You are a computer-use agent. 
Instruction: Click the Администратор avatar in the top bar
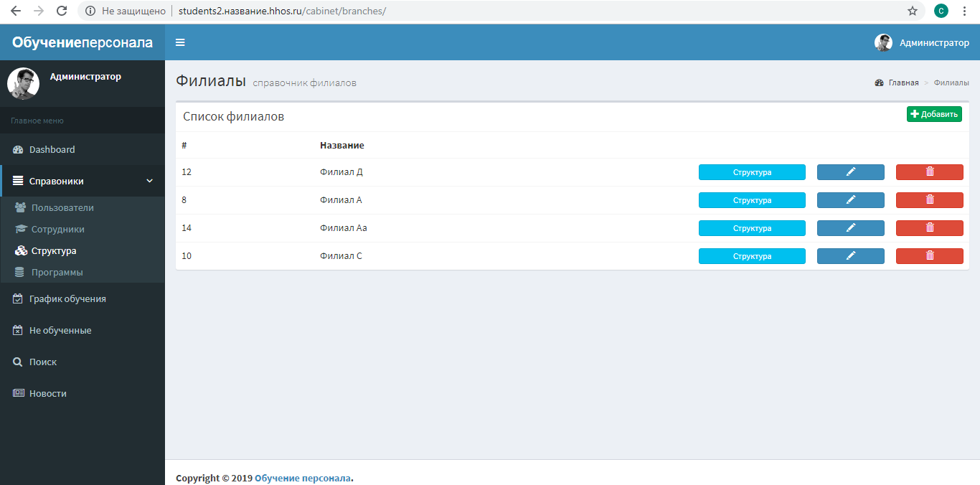883,42
